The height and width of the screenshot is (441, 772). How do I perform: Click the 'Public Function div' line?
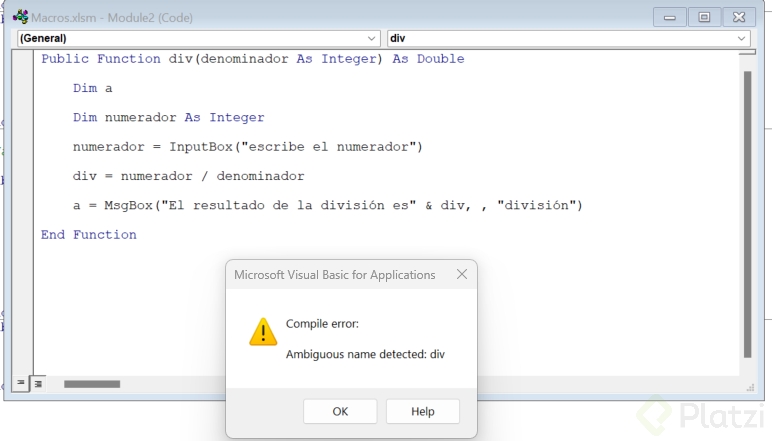point(253,59)
